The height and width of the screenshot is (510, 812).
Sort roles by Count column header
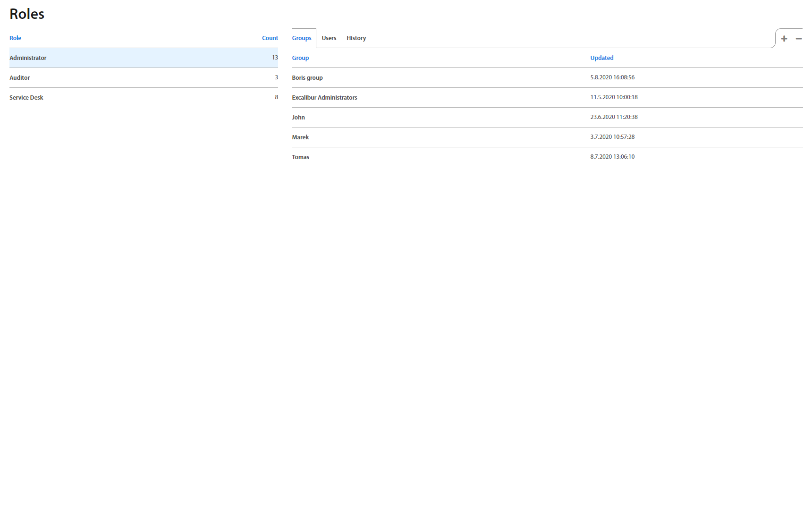pyautogui.click(x=270, y=38)
